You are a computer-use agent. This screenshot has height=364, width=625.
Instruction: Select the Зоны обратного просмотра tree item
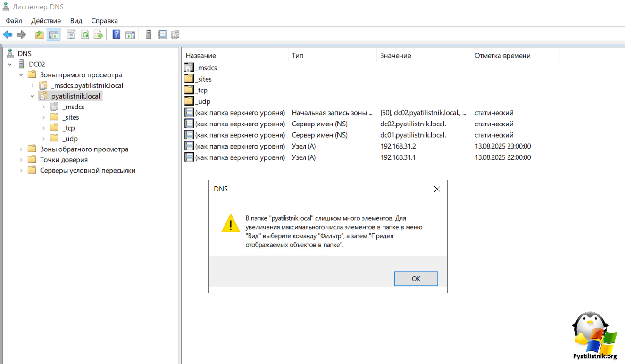tap(84, 149)
